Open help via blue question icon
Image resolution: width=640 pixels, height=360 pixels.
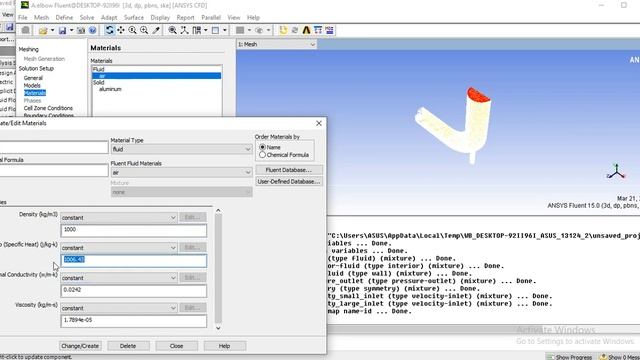[93, 30]
